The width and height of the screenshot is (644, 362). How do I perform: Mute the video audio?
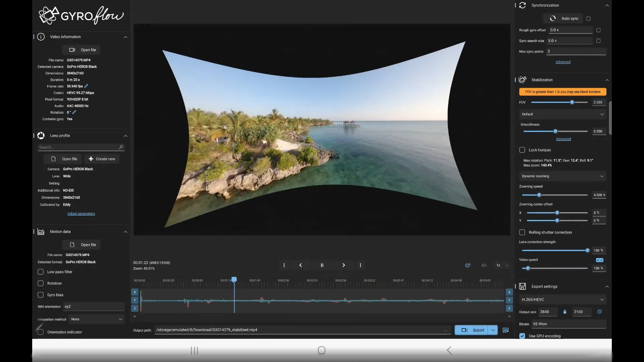point(484,265)
